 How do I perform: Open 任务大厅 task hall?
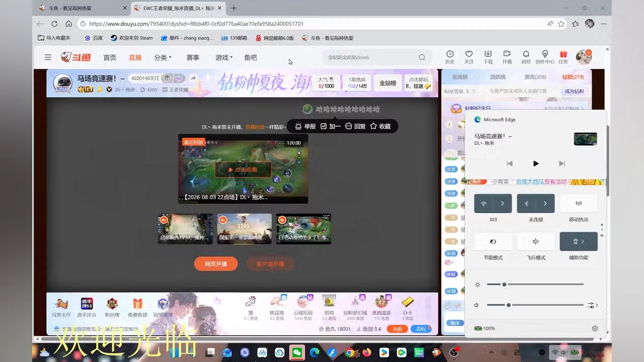(x=61, y=307)
